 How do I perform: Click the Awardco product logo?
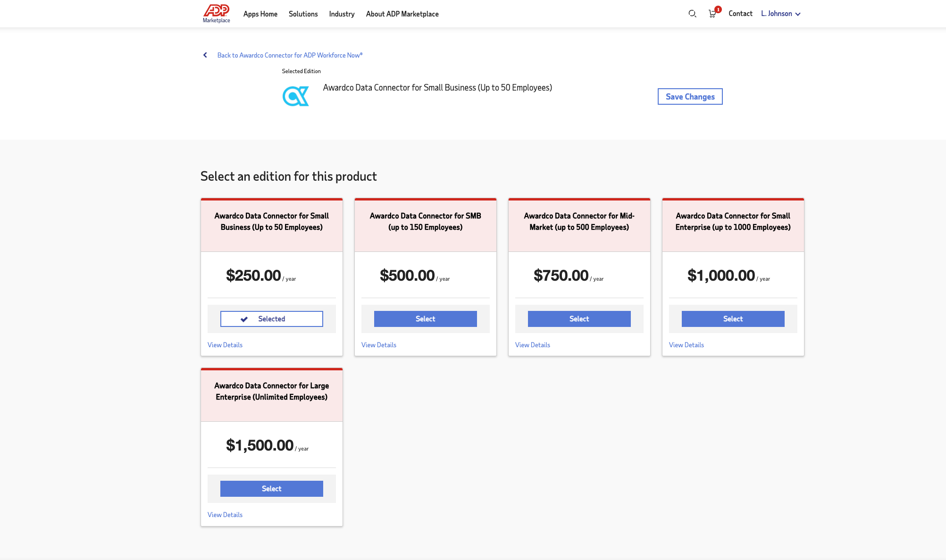[x=295, y=96]
